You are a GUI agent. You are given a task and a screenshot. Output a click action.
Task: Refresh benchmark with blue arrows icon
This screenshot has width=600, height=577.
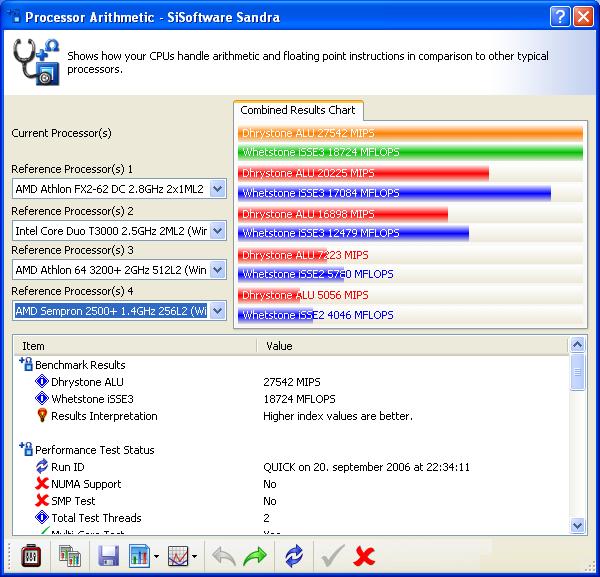tap(294, 556)
